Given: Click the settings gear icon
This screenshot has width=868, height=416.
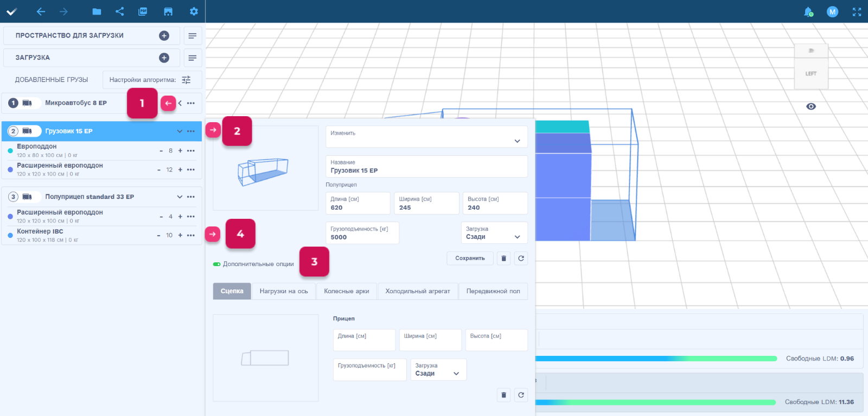Looking at the screenshot, I should pyautogui.click(x=194, y=11).
